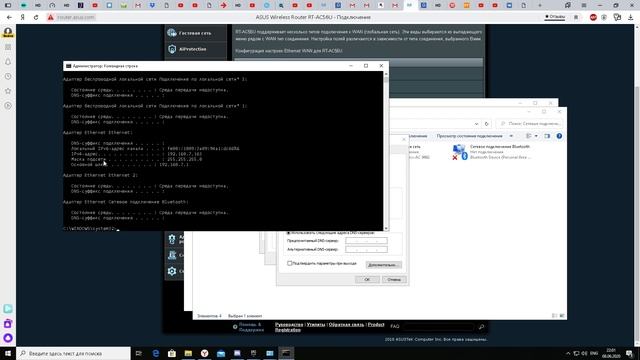Focus the alternate DNS server field
The image size is (640, 360).
(x=366, y=249)
